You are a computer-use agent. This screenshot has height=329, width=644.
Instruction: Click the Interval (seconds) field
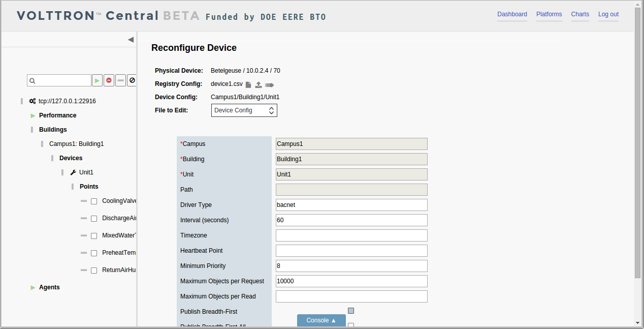click(351, 220)
